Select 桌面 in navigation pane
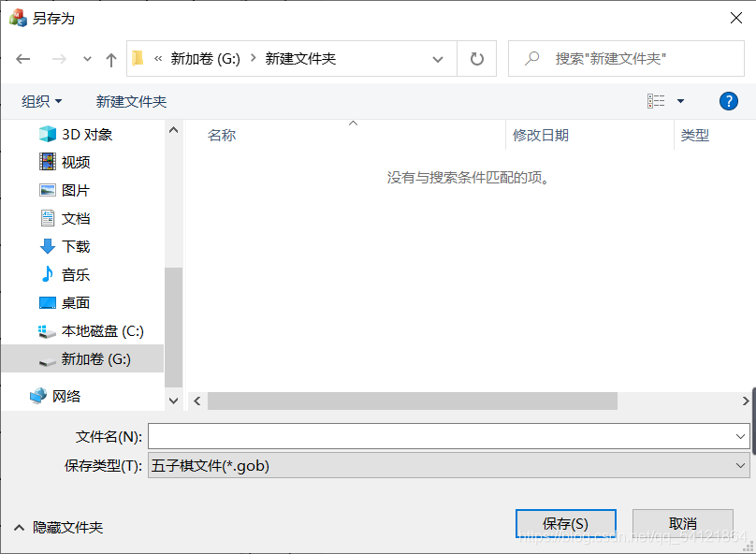The image size is (756, 554). [x=65, y=302]
